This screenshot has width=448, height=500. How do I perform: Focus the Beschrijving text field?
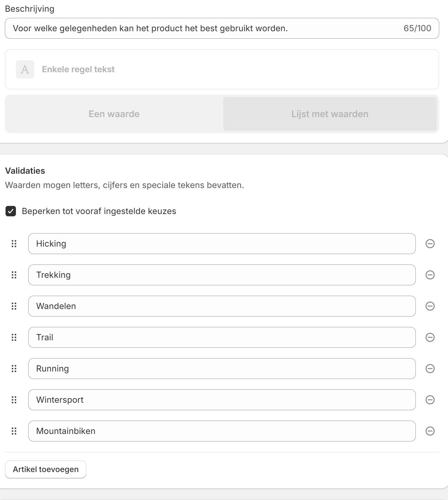[222, 28]
